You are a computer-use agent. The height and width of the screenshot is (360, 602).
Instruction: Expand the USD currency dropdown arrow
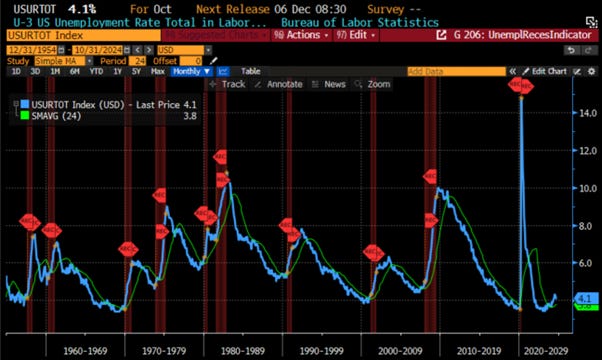(208, 50)
